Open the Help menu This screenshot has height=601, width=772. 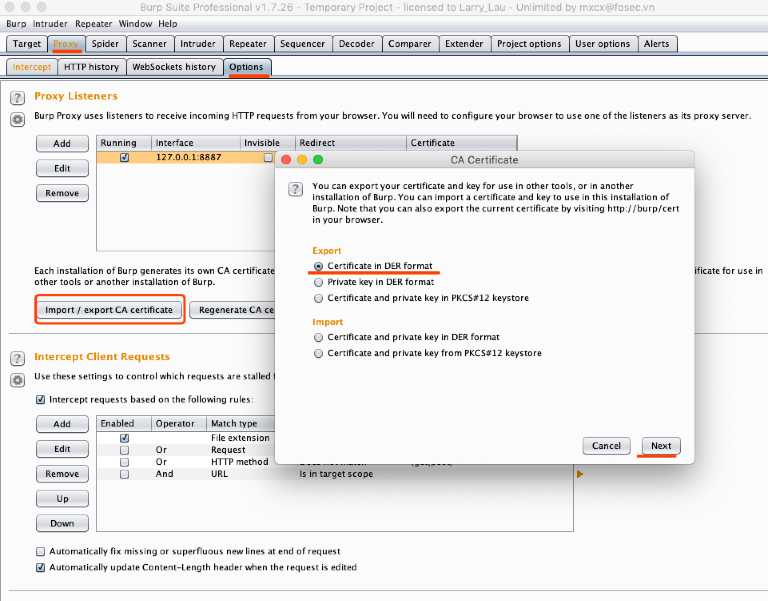(168, 24)
